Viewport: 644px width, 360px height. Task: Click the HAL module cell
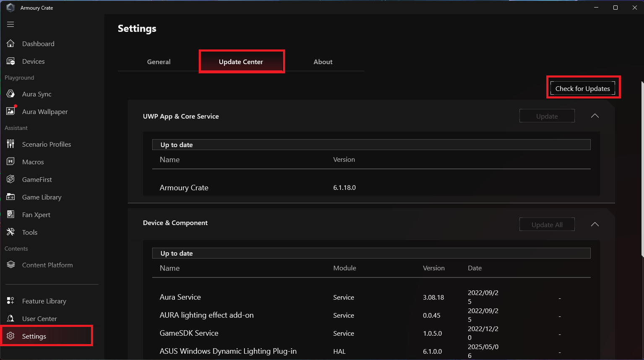pos(339,351)
